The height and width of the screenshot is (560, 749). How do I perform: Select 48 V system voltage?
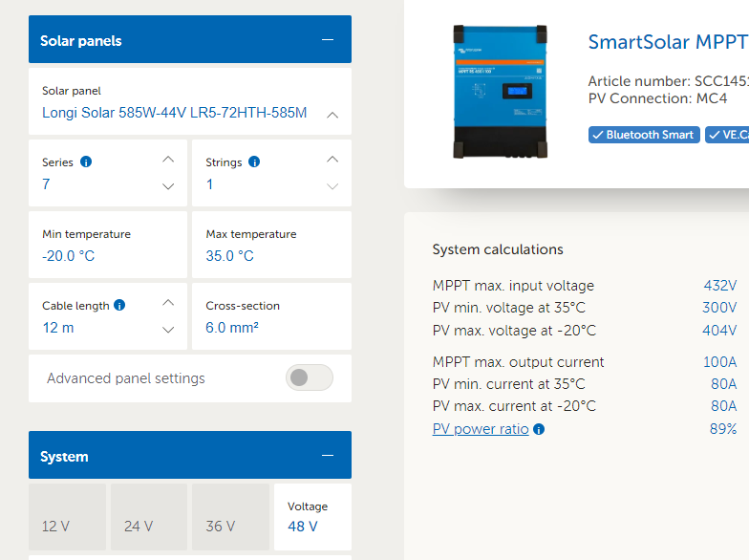[313, 517]
